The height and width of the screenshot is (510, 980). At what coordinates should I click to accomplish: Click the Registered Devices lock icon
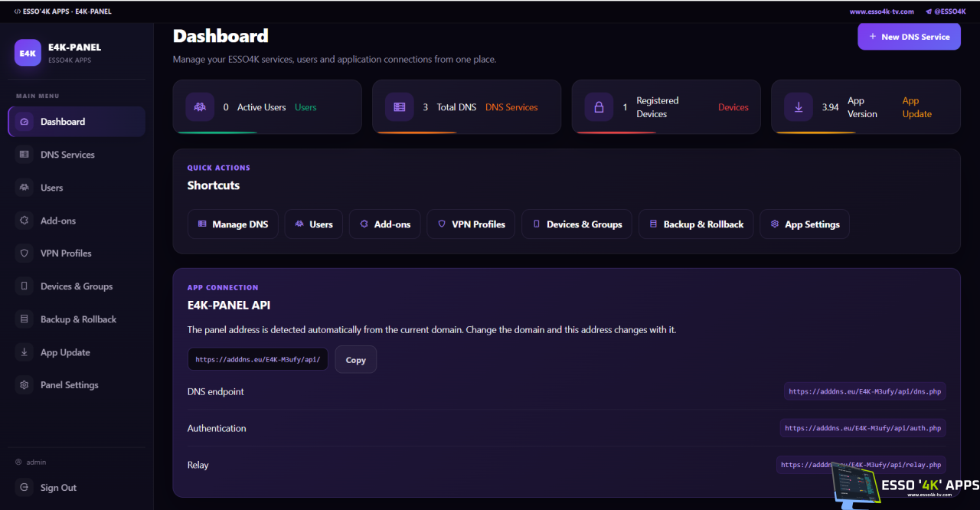(x=599, y=107)
